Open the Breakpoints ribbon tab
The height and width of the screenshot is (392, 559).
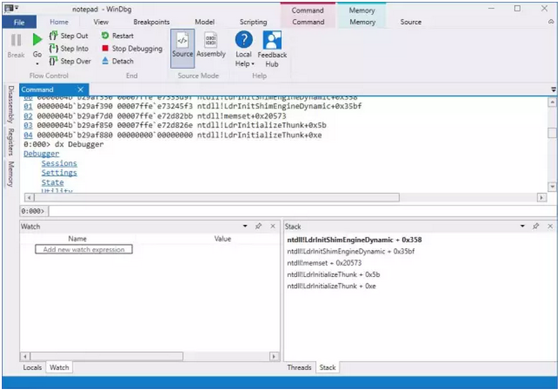(152, 22)
